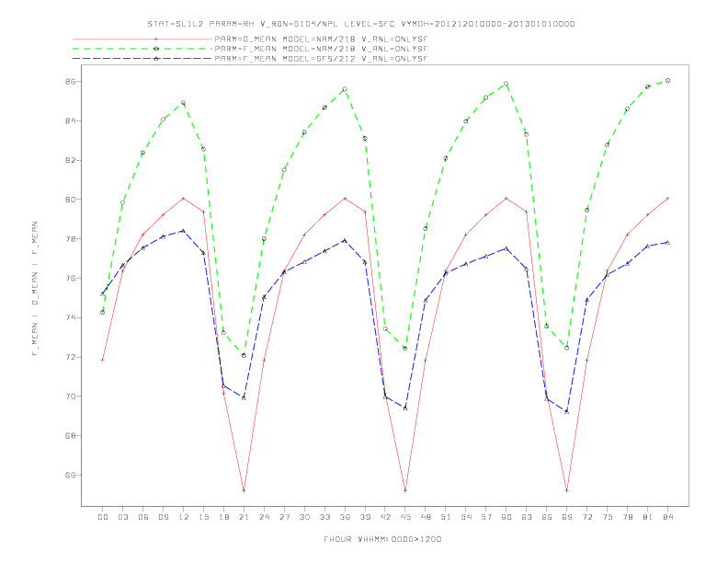
Task: Click the y-axis label F_MEAN | O_MEAN | F_MEAN
Action: click(35, 289)
